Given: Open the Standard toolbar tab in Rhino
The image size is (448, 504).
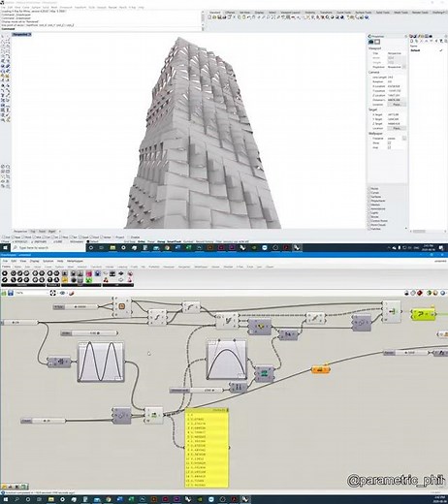Looking at the screenshot, I should click(x=214, y=13).
